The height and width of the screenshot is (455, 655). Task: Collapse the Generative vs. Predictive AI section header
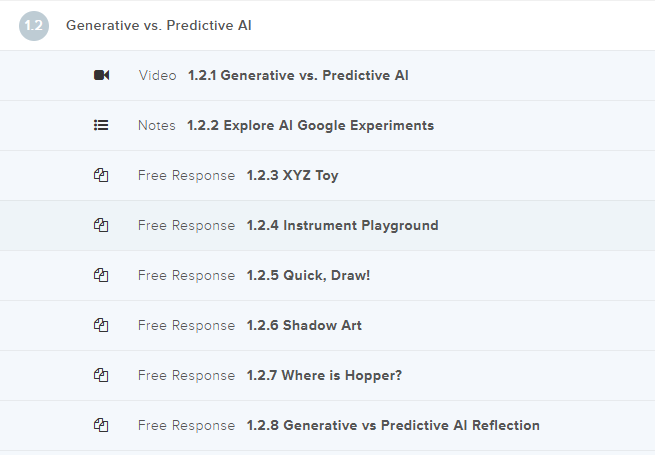click(x=158, y=26)
